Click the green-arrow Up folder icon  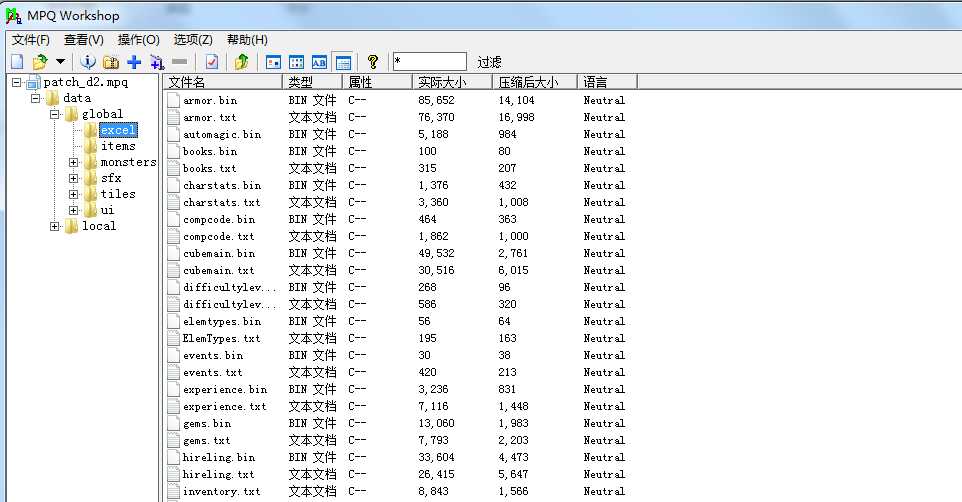(242, 61)
